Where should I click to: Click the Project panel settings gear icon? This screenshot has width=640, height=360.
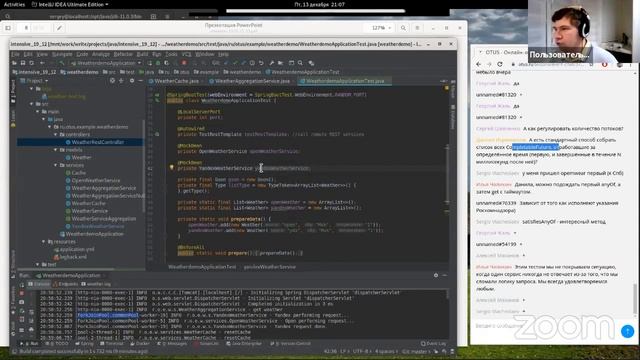tap(131, 81)
